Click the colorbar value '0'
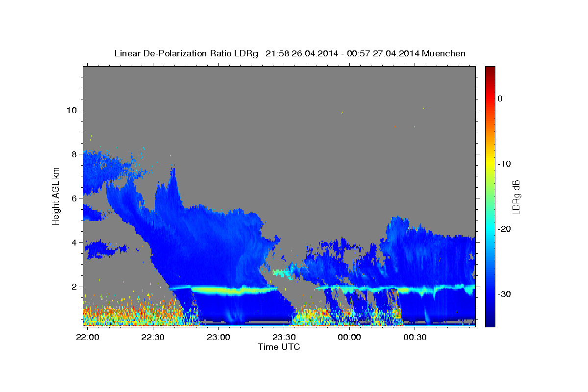This screenshot has width=588, height=392. (500, 98)
